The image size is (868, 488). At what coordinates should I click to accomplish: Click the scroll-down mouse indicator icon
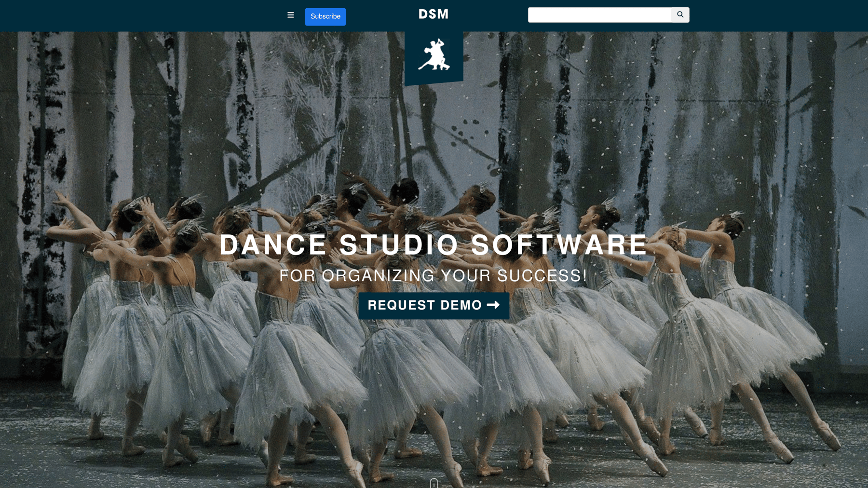point(434,483)
